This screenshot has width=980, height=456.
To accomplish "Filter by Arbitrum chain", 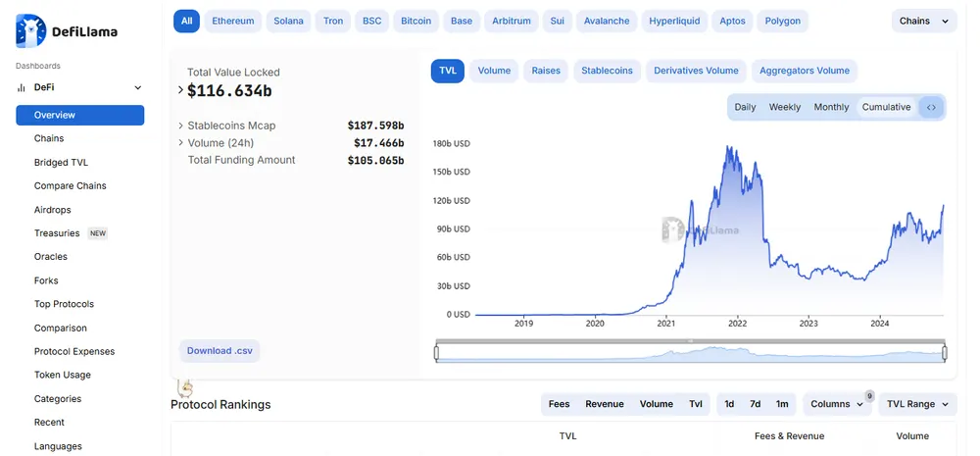I will click(512, 21).
